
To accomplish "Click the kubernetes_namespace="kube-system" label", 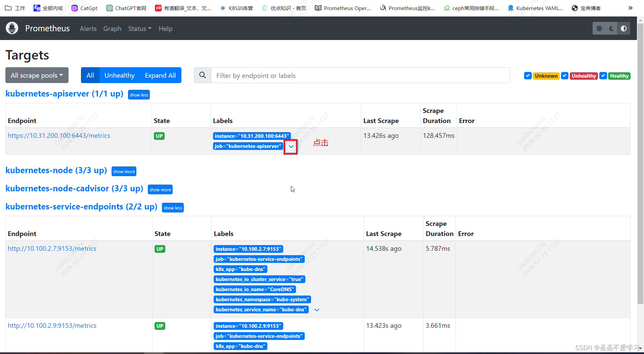I will pos(262,300).
